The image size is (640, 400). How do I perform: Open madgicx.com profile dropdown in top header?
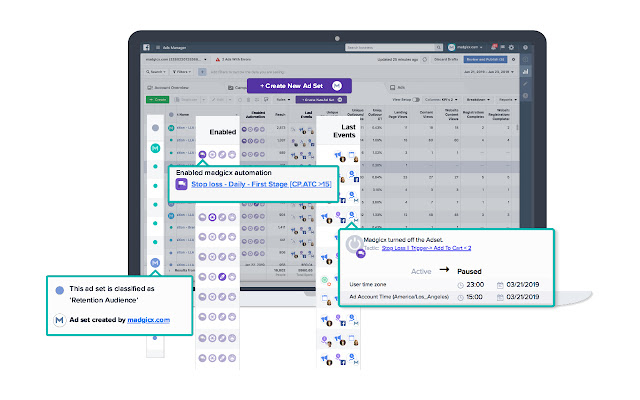[466, 47]
